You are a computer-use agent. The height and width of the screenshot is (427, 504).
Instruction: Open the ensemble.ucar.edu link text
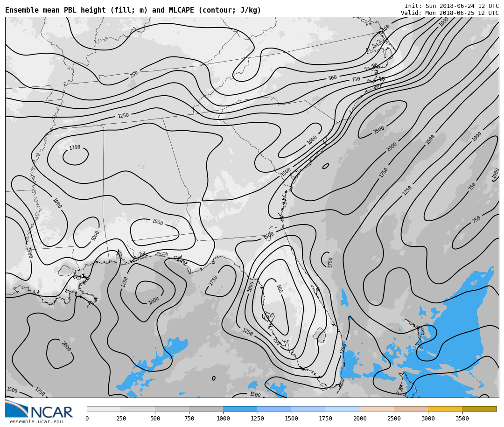coord(36,422)
